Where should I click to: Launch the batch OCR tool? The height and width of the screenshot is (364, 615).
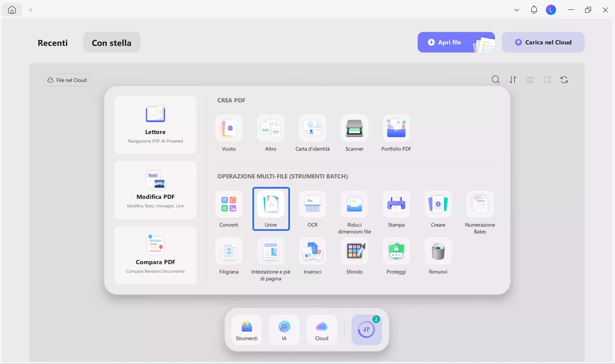(312, 204)
